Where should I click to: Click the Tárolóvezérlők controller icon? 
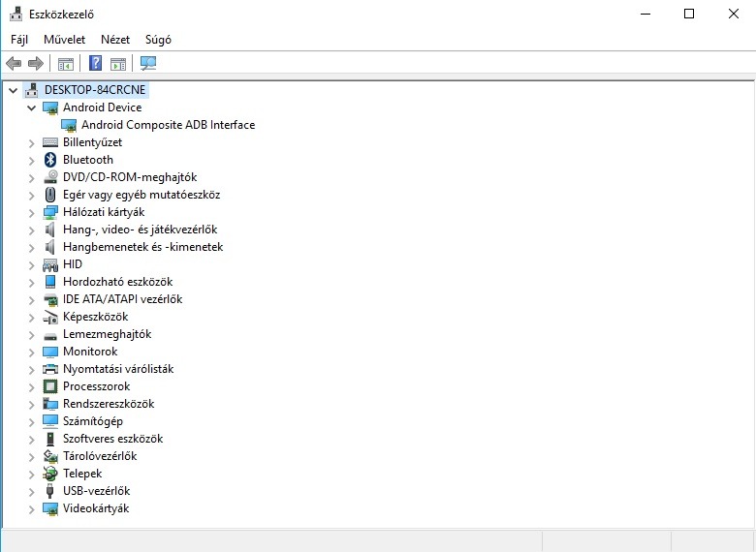pyautogui.click(x=50, y=456)
